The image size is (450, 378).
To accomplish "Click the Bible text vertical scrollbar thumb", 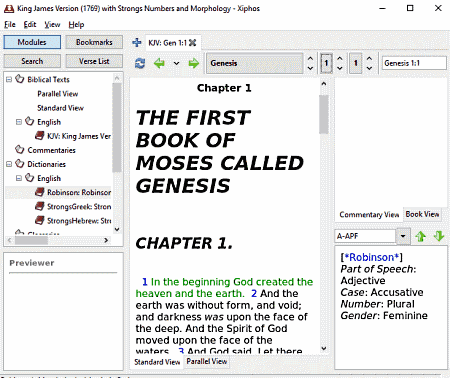I will 323,114.
